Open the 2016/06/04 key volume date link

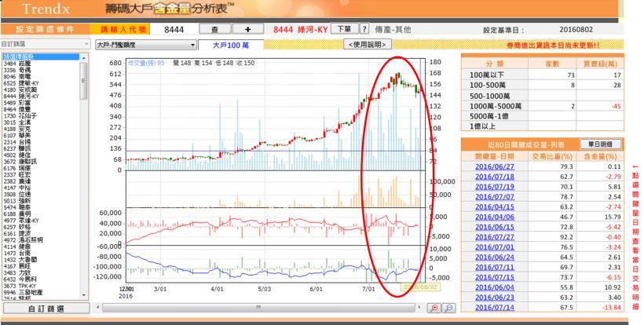(495, 287)
